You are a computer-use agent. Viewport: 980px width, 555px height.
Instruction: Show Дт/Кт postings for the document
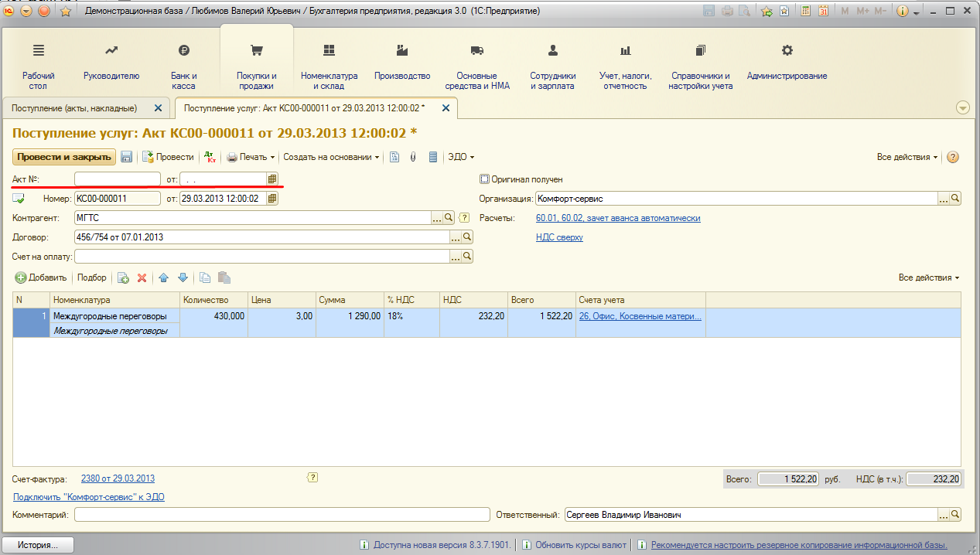tap(210, 157)
